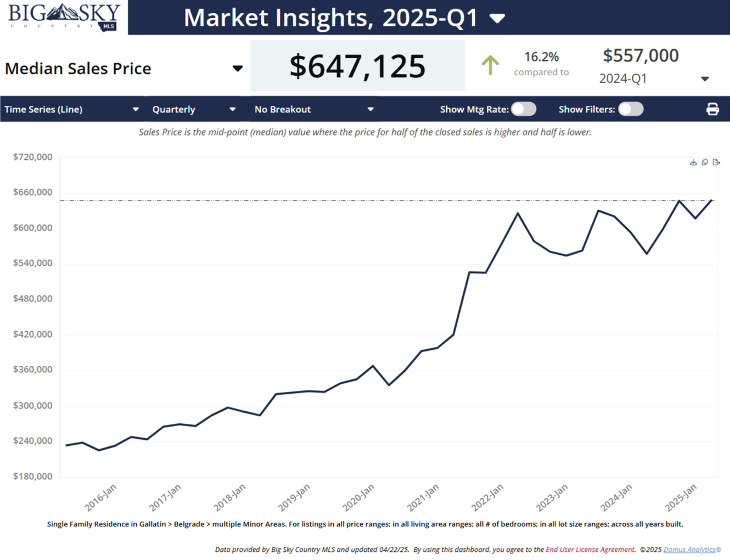Viewport: 730px width, 560px height.
Task: Click the $600,000 y-axis label
Action: coord(33,228)
